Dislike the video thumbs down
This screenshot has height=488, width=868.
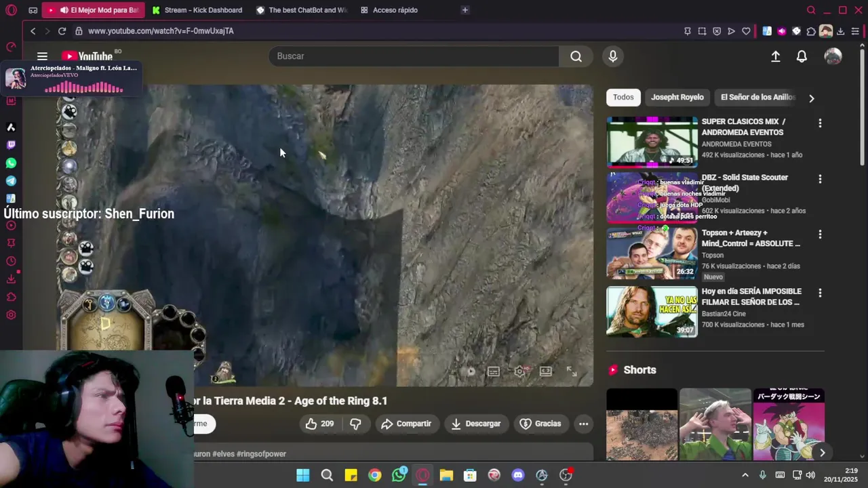[355, 424]
